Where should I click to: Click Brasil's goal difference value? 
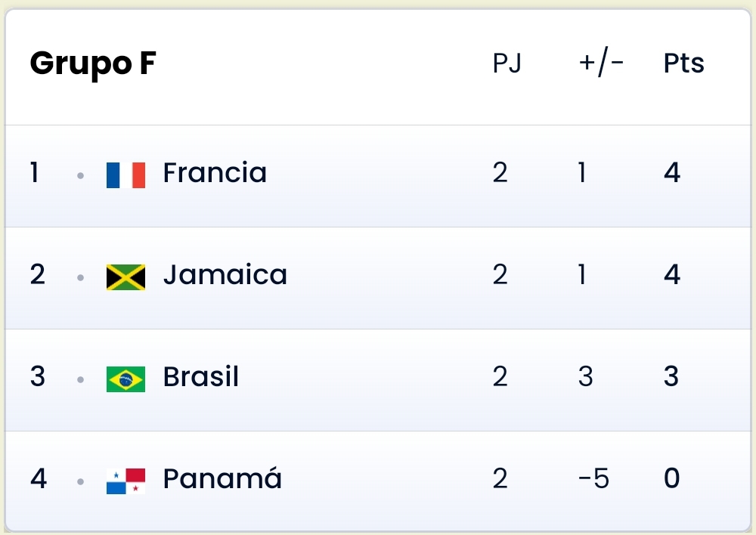pos(586,376)
